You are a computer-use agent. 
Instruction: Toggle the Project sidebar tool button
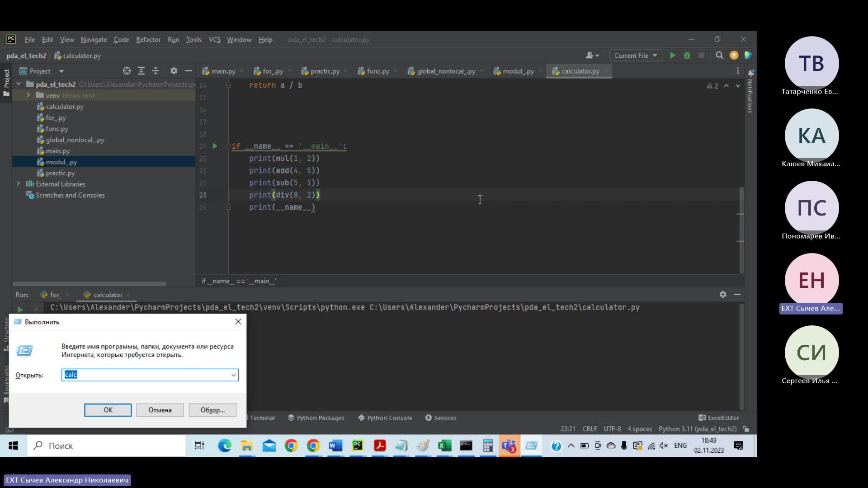[x=6, y=83]
